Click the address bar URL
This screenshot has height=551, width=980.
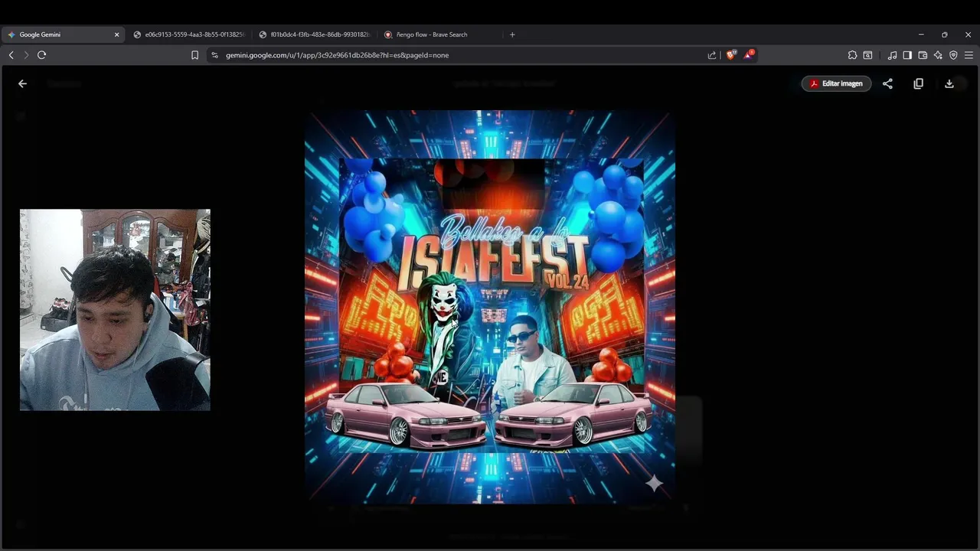click(337, 55)
